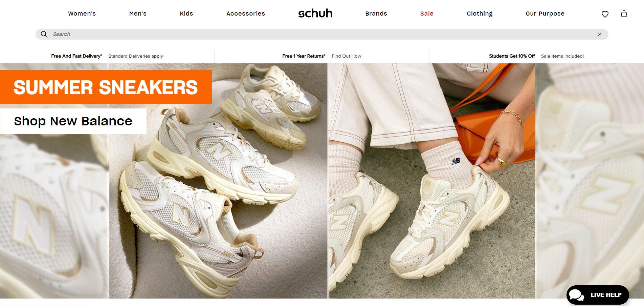Open the Our Purpose menu
The image size is (644, 306).
tap(545, 14)
